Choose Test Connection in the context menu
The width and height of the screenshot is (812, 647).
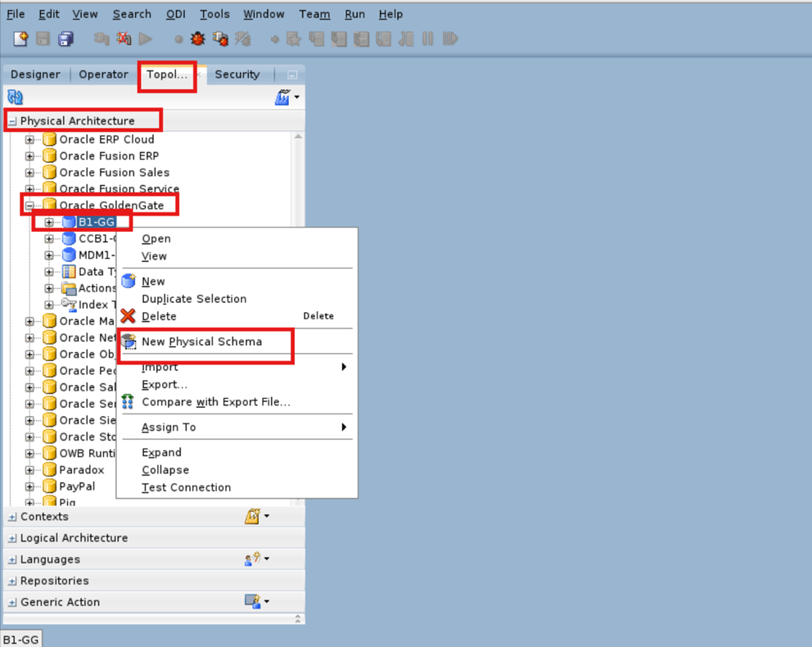pos(186,487)
